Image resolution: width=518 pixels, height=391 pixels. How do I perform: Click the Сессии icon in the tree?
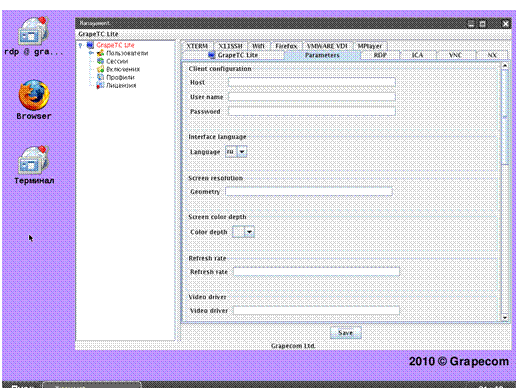click(100, 61)
